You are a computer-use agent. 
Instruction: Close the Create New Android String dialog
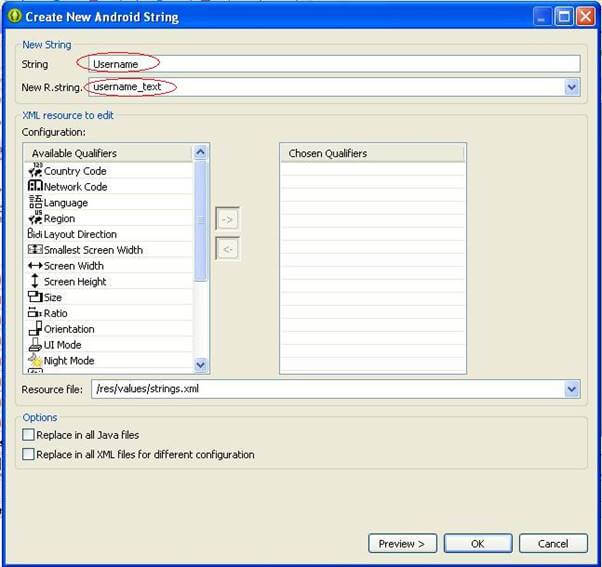[586, 17]
